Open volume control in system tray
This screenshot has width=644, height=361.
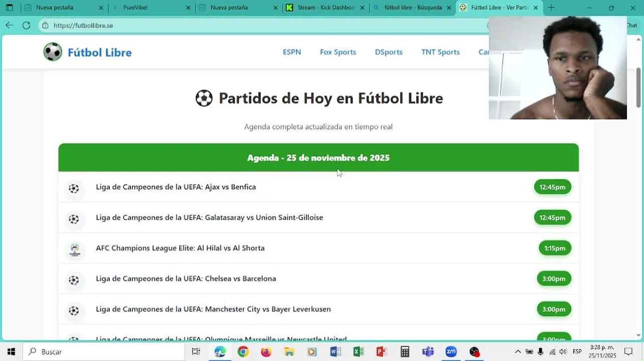click(563, 351)
